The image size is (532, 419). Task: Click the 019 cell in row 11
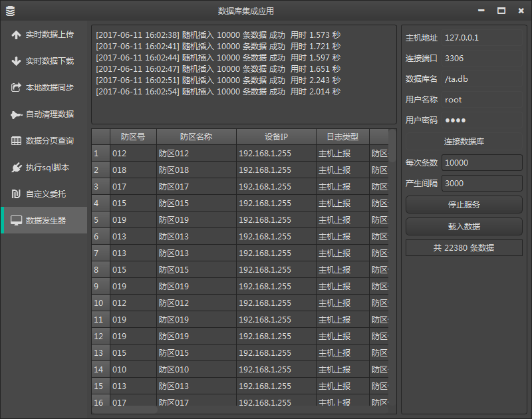[133, 320]
